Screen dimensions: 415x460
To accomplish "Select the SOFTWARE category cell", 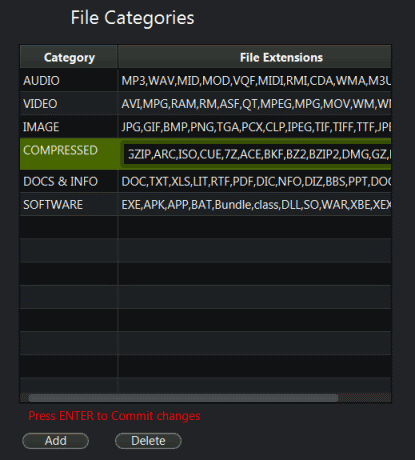I will tap(69, 204).
